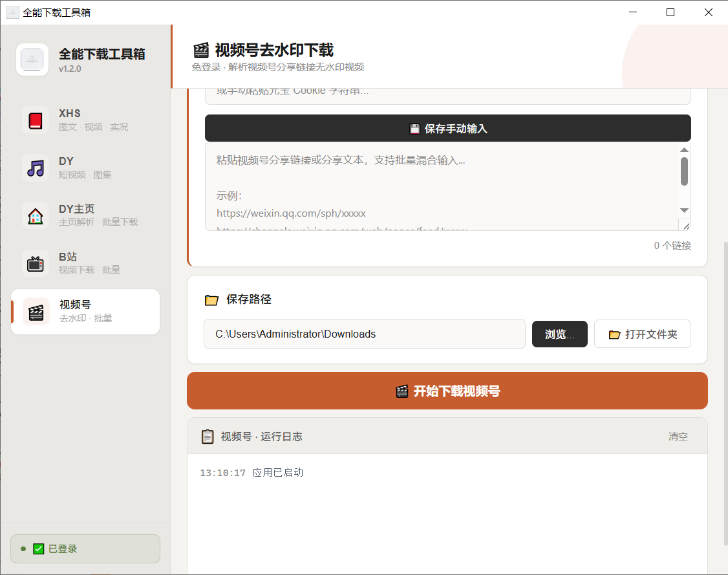
Task: Click the app icon in title bar
Action: click(x=13, y=12)
